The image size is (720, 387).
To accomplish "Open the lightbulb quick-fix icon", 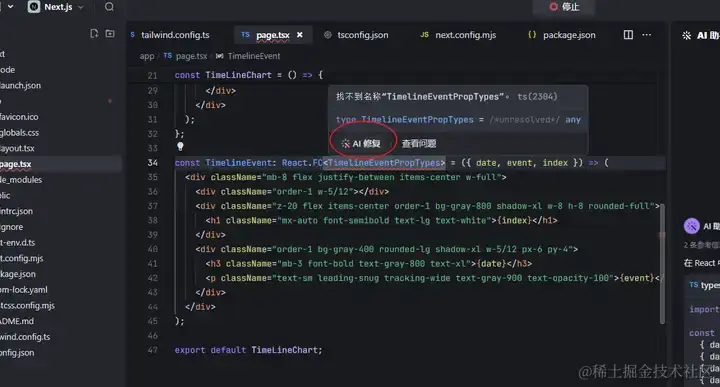I will (180, 146).
